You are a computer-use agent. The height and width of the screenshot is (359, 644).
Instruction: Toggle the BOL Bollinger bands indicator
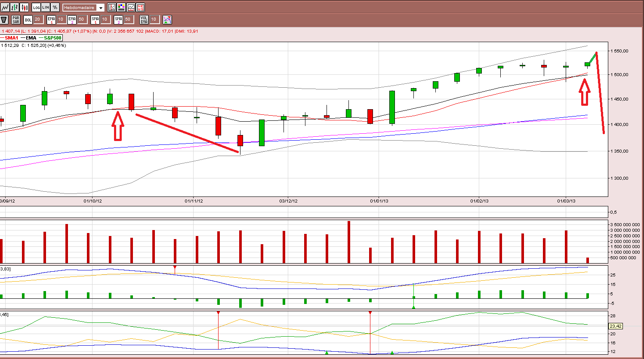pos(28,20)
